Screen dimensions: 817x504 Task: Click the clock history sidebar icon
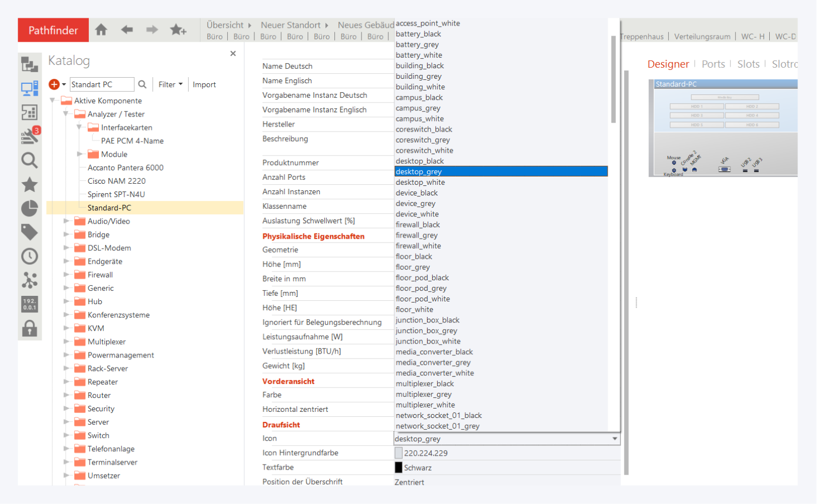pos(29,256)
